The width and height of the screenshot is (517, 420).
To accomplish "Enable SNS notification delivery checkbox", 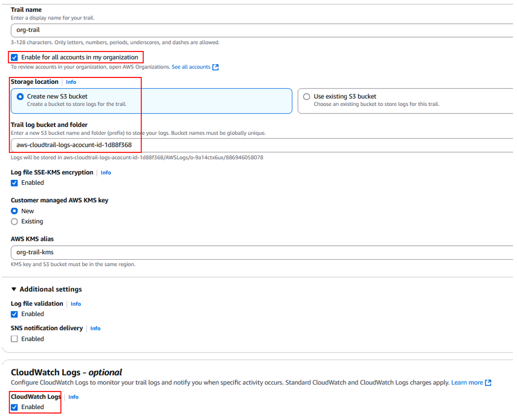I will [x=14, y=339].
